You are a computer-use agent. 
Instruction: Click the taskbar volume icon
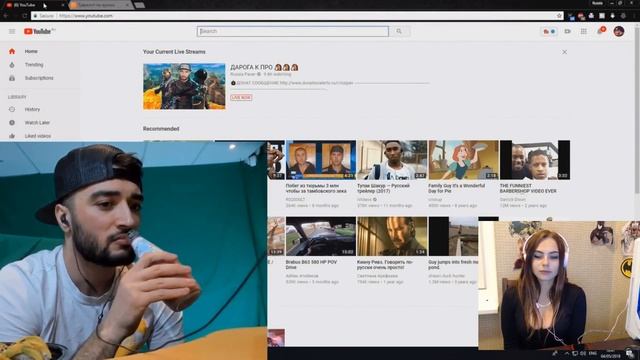[x=583, y=353]
